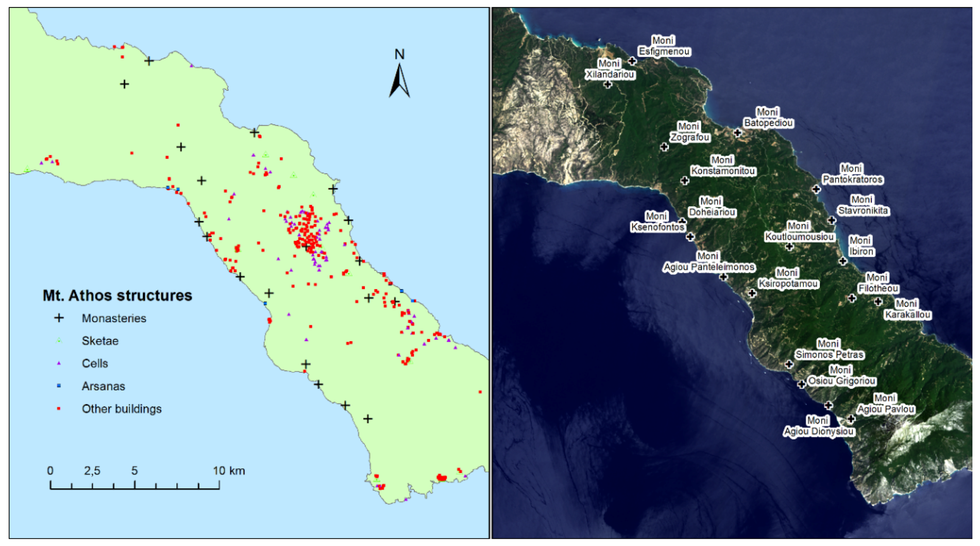Image resolution: width=980 pixels, height=546 pixels.
Task: Click the Cells purple triangle legend symbol
Action: pos(59,363)
